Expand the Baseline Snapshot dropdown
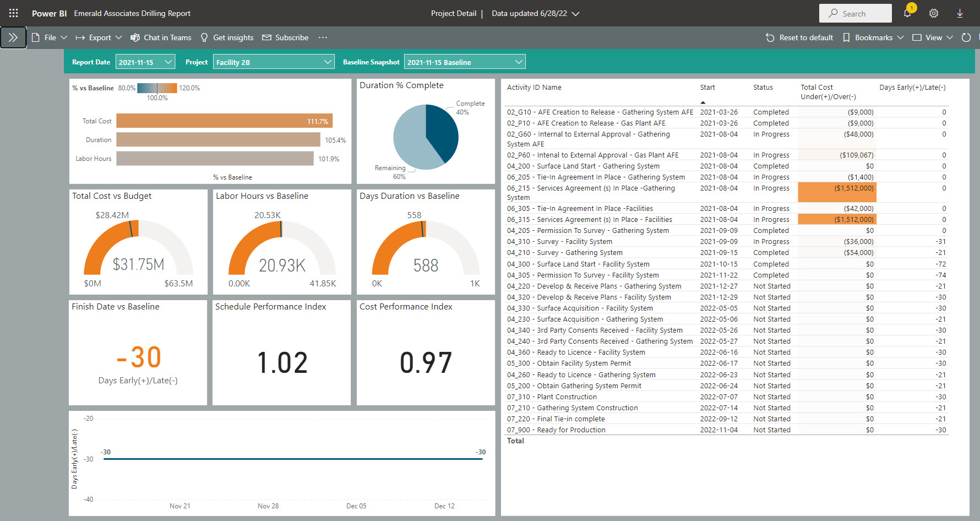 click(x=465, y=62)
